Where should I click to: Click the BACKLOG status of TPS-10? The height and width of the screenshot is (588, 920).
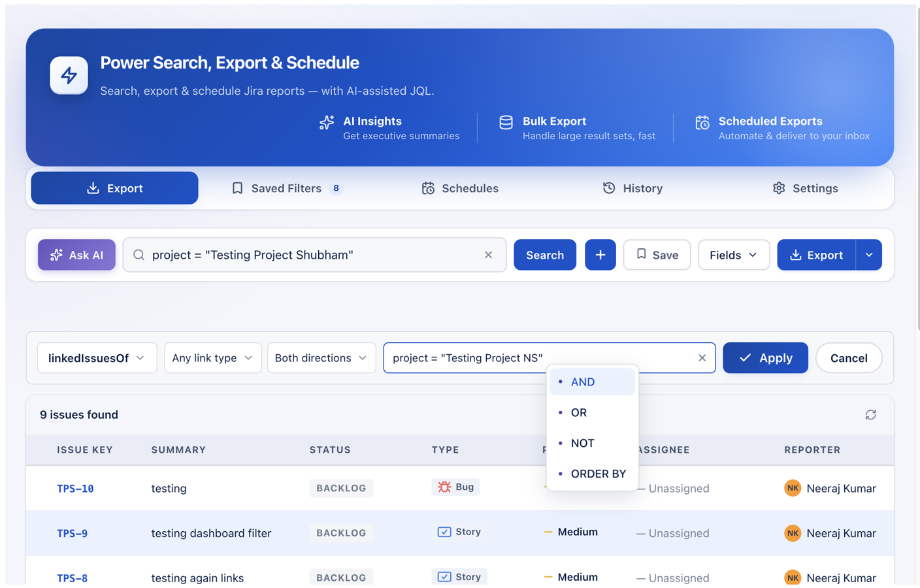(x=341, y=488)
